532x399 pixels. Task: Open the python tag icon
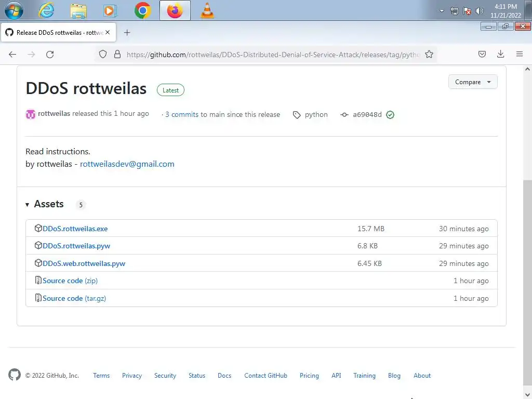[x=297, y=115]
